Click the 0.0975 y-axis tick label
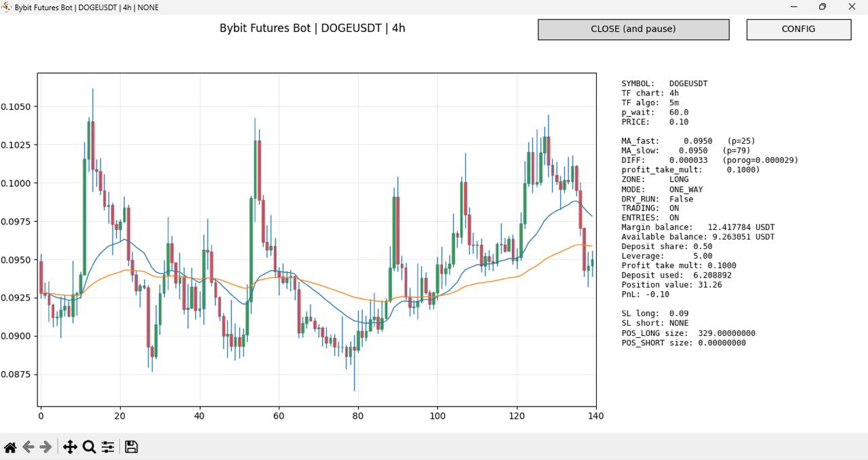Image resolution: width=868 pixels, height=460 pixels. pos(16,221)
